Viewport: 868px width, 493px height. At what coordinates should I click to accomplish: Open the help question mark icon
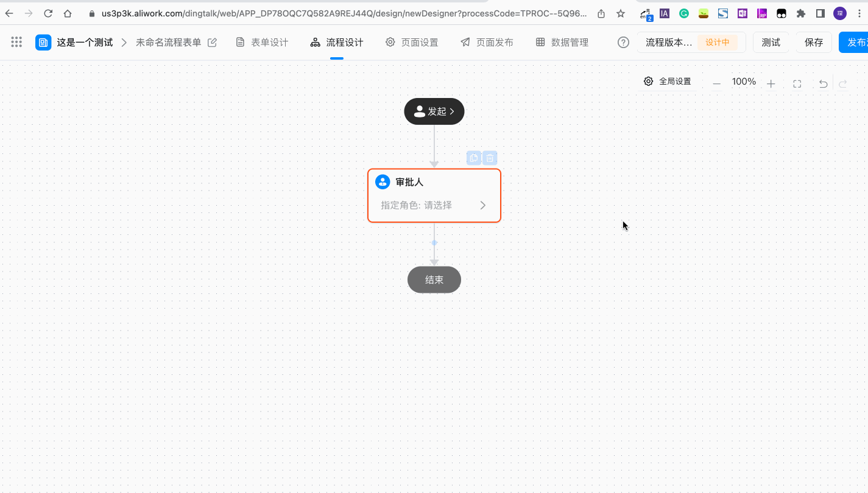pyautogui.click(x=623, y=43)
